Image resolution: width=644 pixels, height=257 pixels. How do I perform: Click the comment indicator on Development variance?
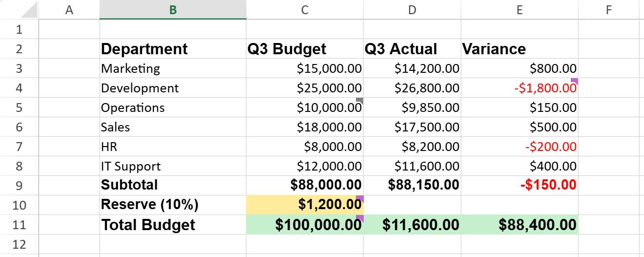click(x=575, y=81)
